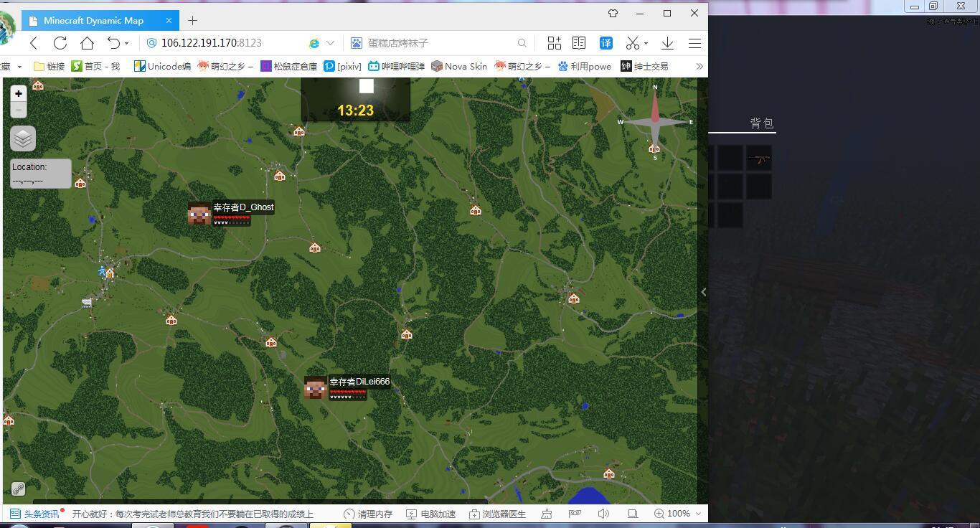This screenshot has height=528, width=980.
Task: Click the 开心就好 news headline
Action: pyautogui.click(x=192, y=514)
